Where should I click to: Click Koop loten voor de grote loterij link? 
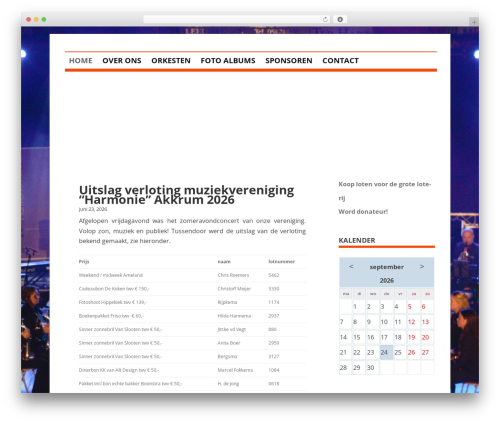[385, 191]
